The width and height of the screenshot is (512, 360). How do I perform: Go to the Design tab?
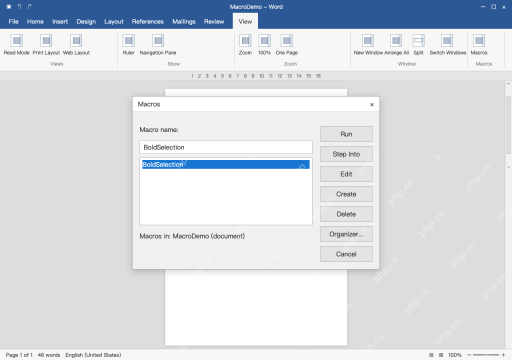(86, 22)
